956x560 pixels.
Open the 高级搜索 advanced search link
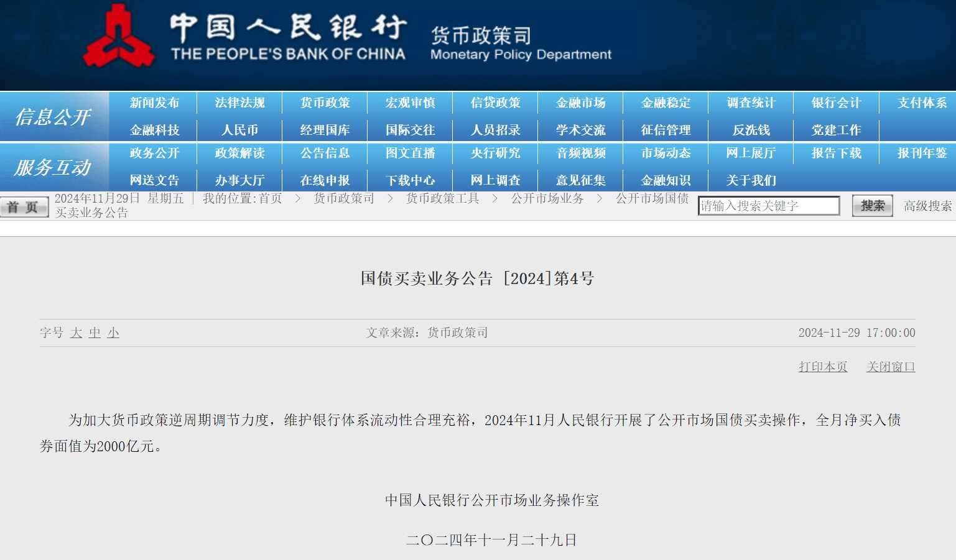coord(927,206)
